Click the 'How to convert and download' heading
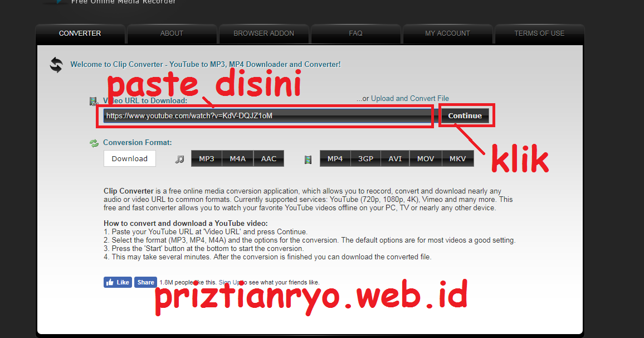This screenshot has width=644, height=338. pos(185,223)
